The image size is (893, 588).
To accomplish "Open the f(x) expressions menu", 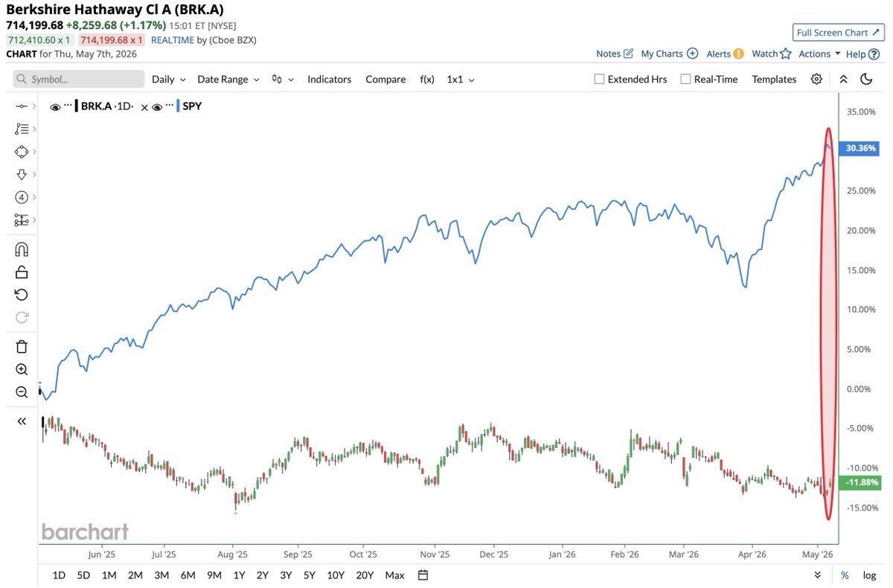I will tap(427, 79).
